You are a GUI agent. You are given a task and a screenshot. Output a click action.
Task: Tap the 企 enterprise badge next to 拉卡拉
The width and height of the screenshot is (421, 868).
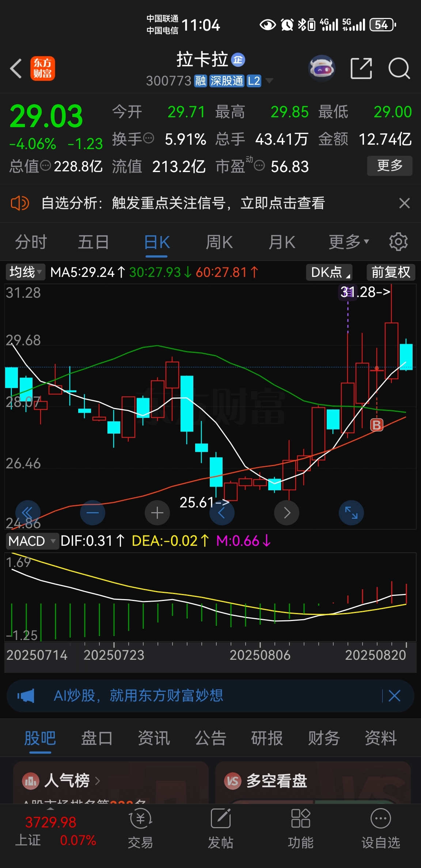coord(238,60)
